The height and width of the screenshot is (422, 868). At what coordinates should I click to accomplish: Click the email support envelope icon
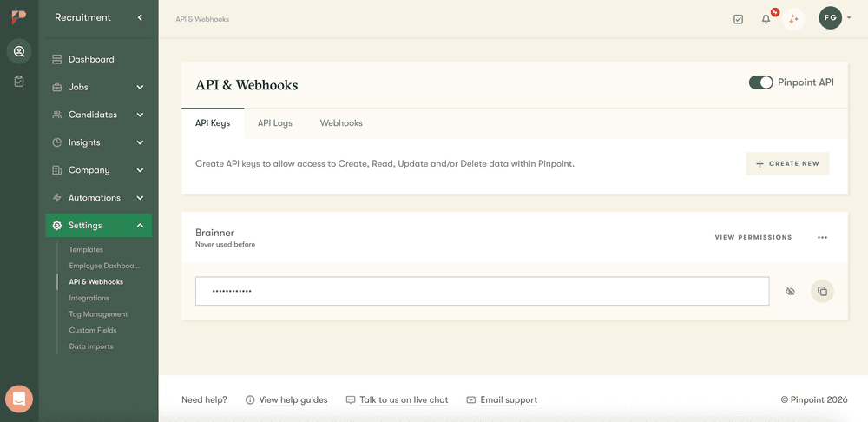[471, 399]
